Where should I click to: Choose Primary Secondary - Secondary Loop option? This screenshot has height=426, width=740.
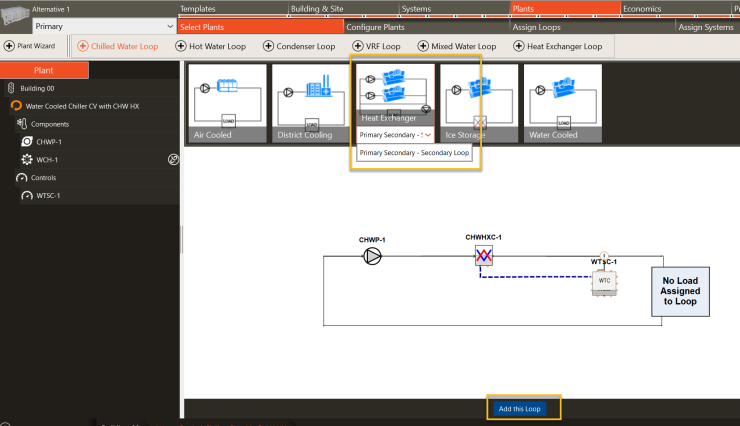414,153
